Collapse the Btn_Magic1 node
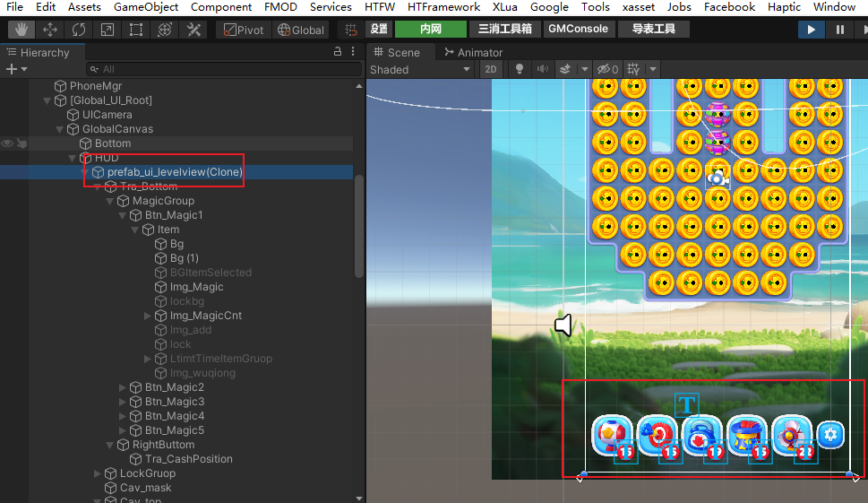This screenshot has width=868, height=503. pyautogui.click(x=123, y=215)
